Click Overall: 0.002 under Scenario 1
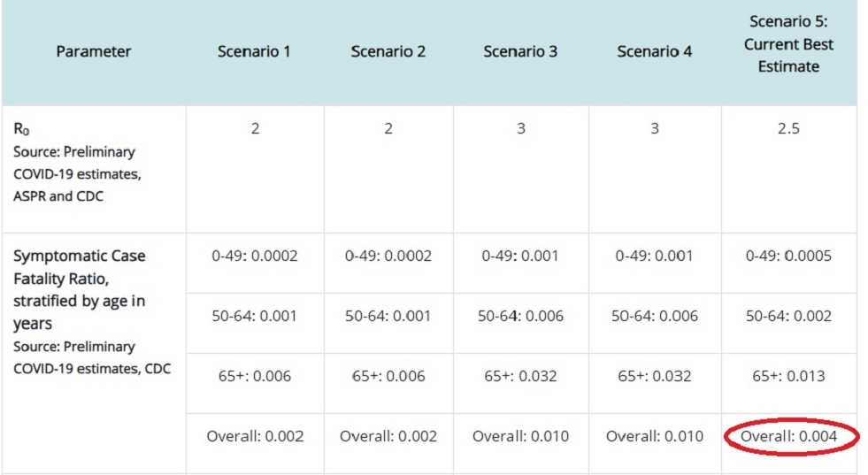Screen dimensions: 868x475 pos(255,436)
